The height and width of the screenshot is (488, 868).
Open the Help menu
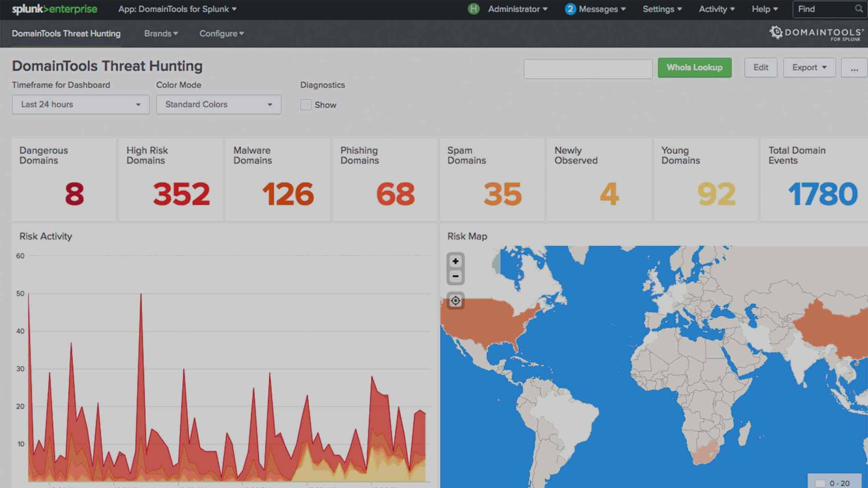tap(765, 9)
